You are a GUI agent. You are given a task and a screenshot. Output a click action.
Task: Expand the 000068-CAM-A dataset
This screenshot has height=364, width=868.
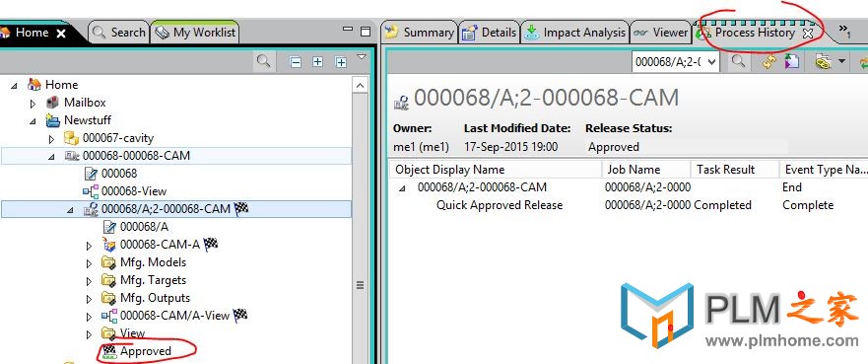point(89,245)
